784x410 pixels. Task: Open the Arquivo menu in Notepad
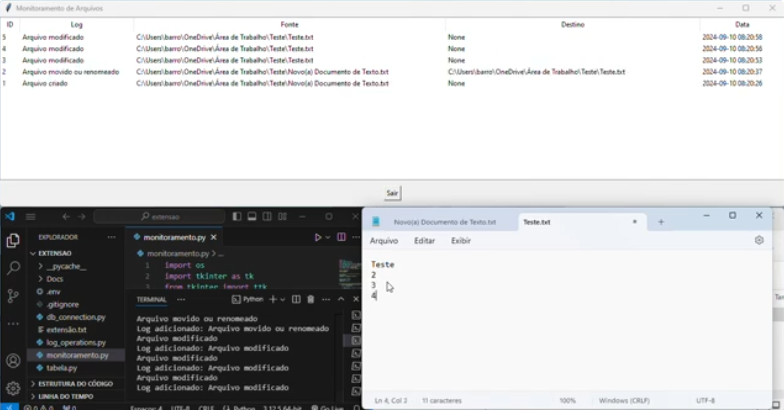[x=384, y=240]
